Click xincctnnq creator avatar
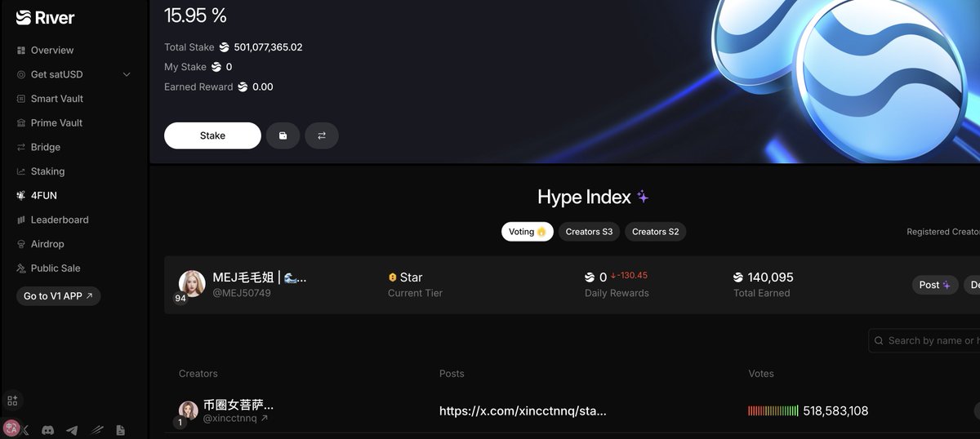980x439 pixels. [x=189, y=410]
